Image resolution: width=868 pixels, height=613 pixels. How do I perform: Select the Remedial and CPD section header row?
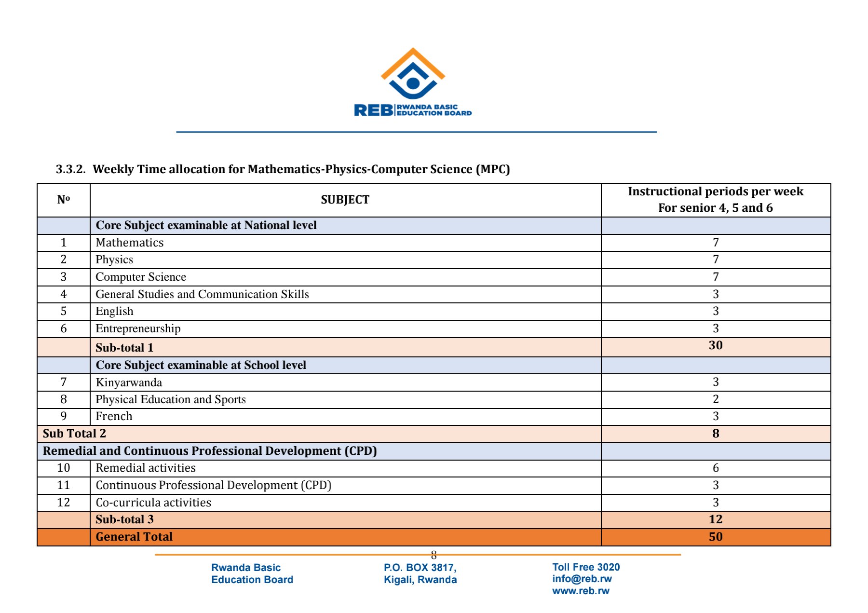click(210, 451)
